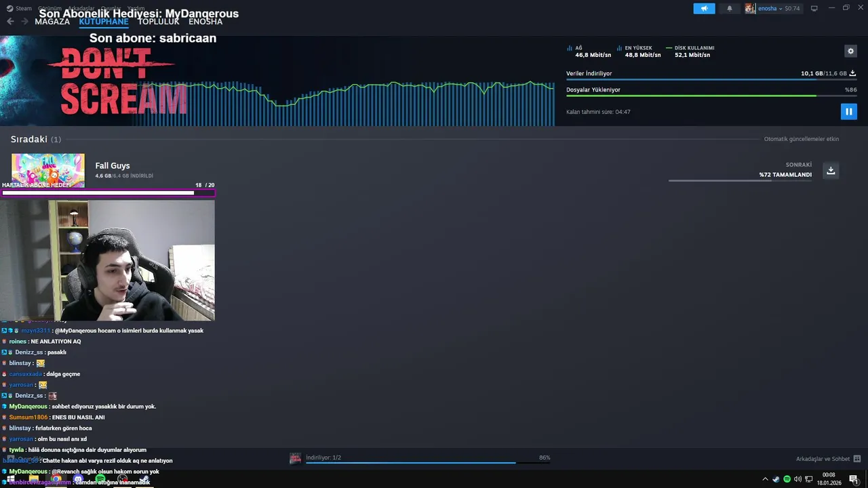868x488 pixels.
Task: Click the En Yüksek peak speed stat
Action: 639,52
